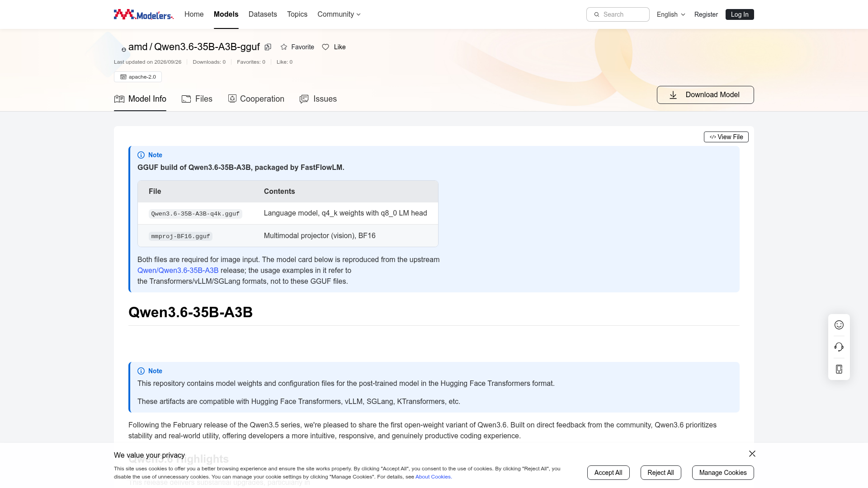868x488 pixels.
Task: Click the Downloads: 0 counter
Action: [x=209, y=62]
